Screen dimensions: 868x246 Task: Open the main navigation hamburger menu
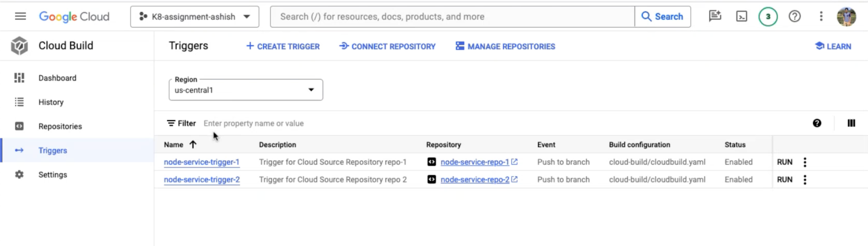point(20,16)
